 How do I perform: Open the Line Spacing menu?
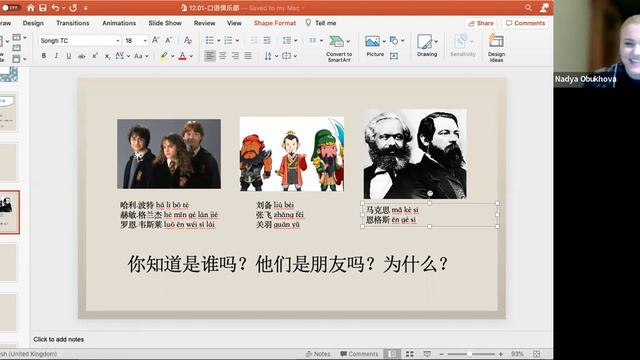coord(290,40)
